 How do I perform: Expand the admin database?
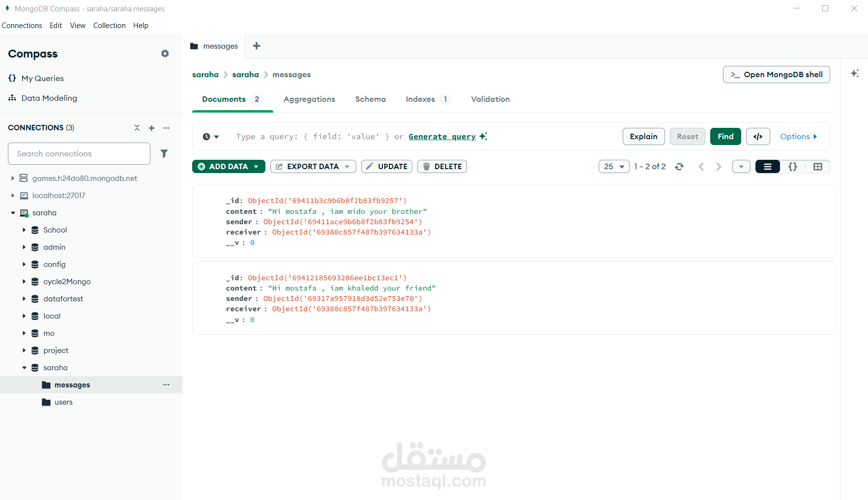point(24,247)
